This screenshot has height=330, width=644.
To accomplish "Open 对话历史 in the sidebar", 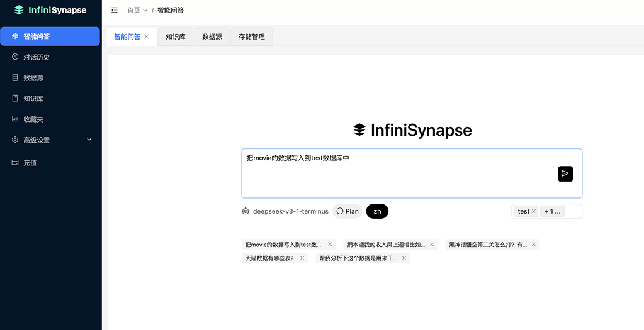I will tap(50, 57).
